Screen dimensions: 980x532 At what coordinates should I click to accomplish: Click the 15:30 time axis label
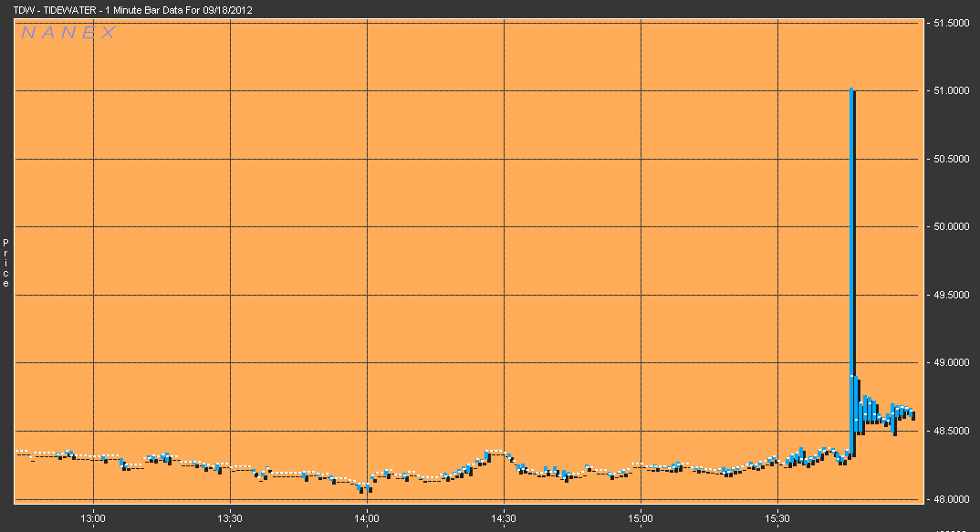(777, 518)
